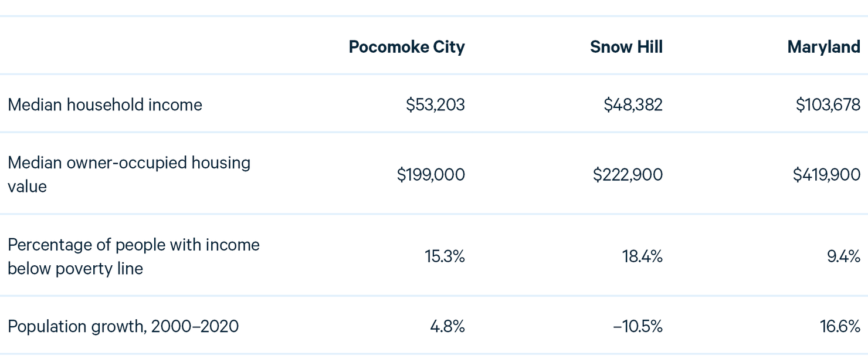This screenshot has width=868, height=362.
Task: Select the $222,900 housing value cell
Action: pos(628,174)
